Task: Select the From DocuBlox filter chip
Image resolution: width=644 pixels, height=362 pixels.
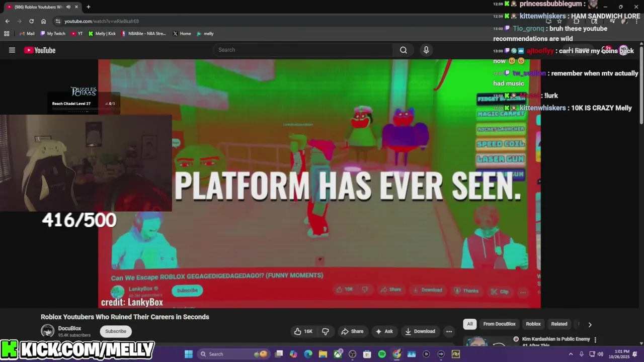Action: [499, 324]
